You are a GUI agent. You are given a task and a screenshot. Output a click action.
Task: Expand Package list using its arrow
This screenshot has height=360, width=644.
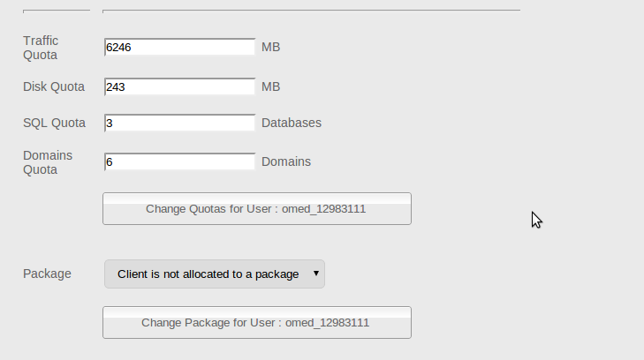(x=316, y=274)
